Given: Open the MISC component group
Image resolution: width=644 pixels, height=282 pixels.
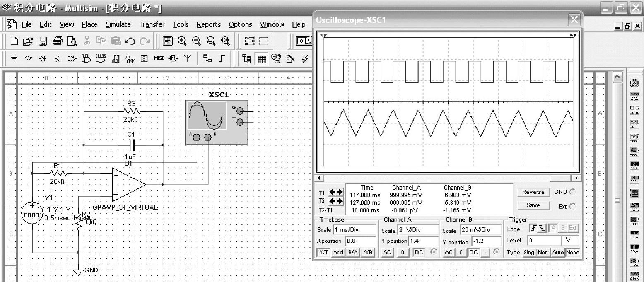Looking at the screenshot, I should click(159, 58).
